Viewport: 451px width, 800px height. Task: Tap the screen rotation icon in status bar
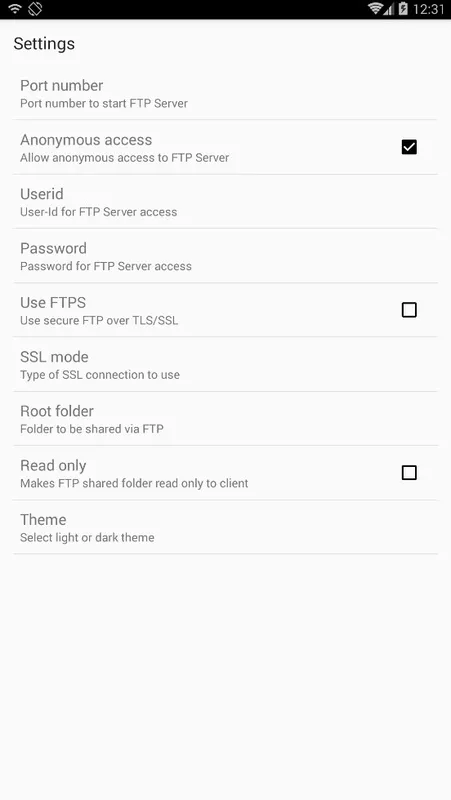pyautogui.click(x=35, y=9)
